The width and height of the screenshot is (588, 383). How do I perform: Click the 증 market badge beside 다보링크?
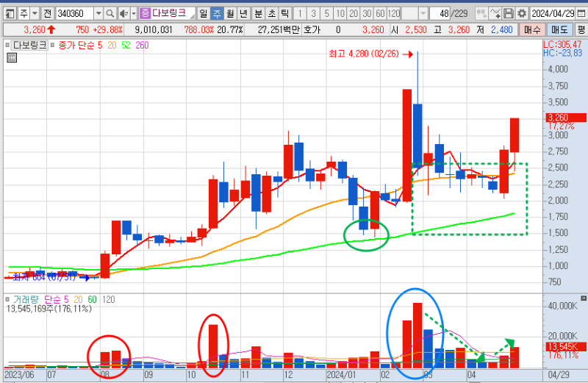tap(145, 14)
